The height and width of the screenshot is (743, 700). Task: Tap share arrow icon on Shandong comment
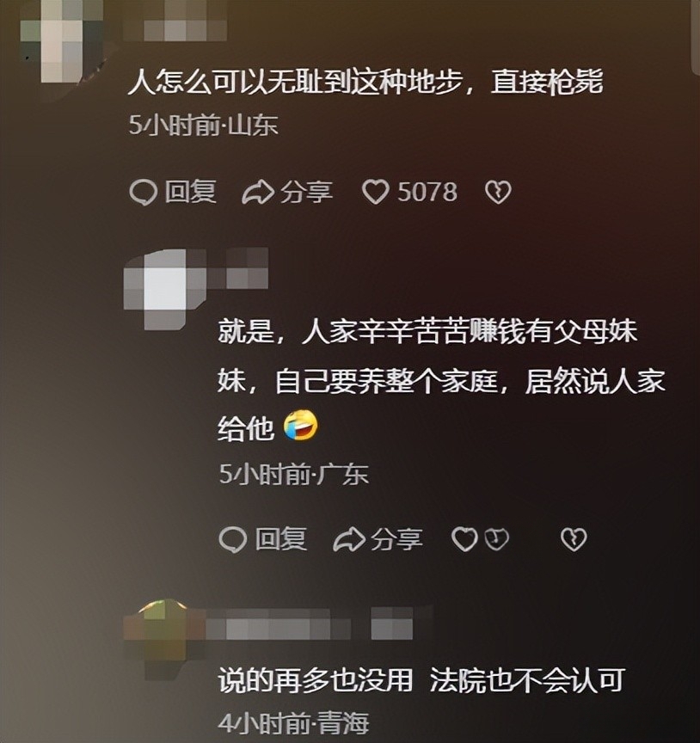click(x=258, y=193)
